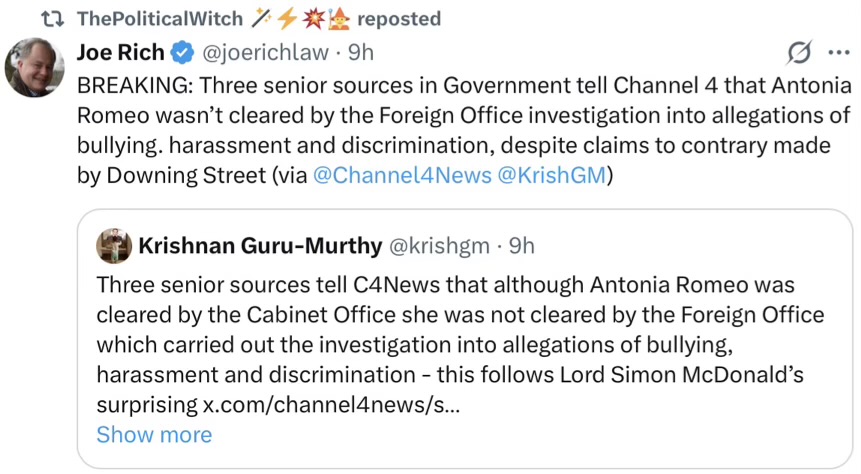Click Krishnan Guru-Murthy's small avatar
This screenshot has height=474, width=861.
coord(113,245)
